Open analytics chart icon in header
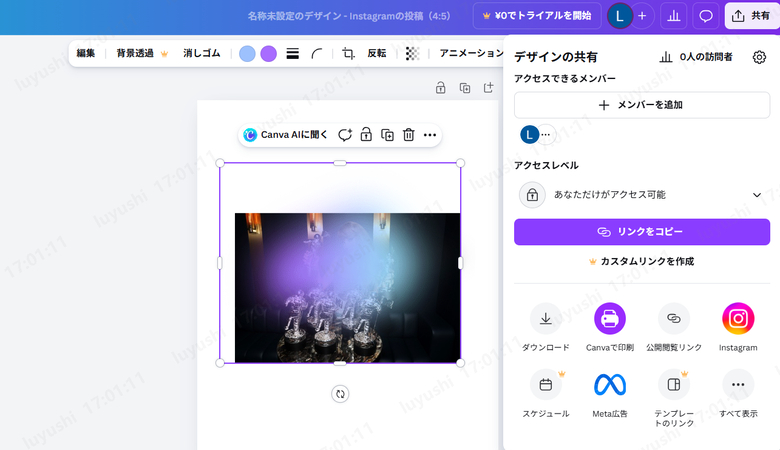 point(674,16)
